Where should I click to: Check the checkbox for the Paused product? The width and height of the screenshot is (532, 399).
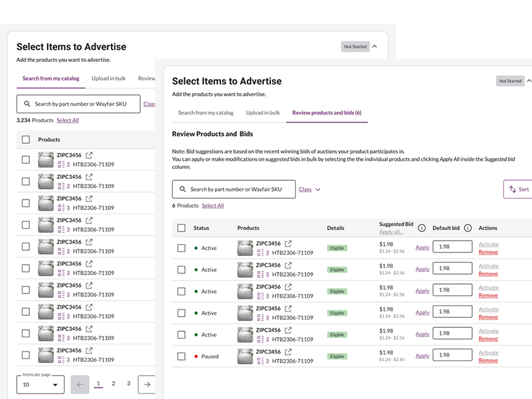point(182,356)
